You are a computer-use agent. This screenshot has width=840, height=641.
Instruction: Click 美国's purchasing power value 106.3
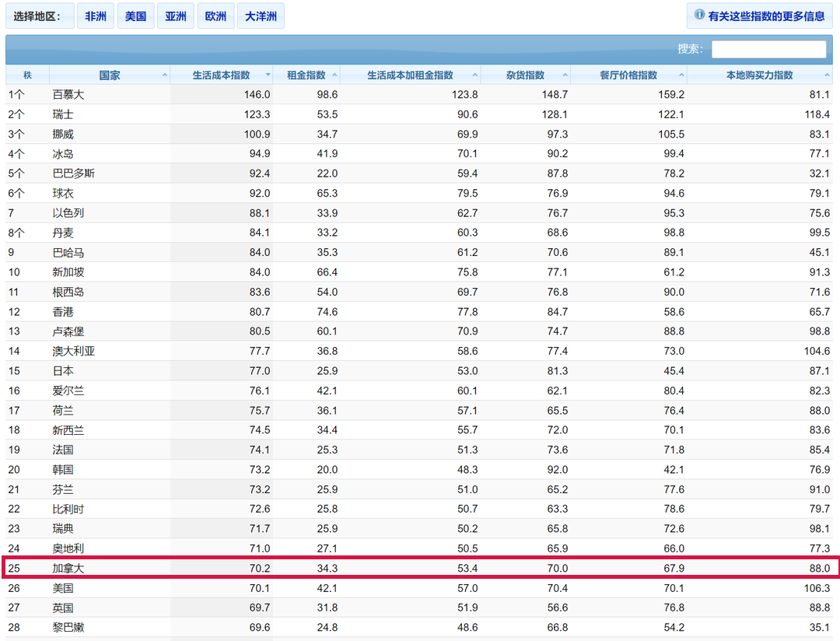pos(817,588)
